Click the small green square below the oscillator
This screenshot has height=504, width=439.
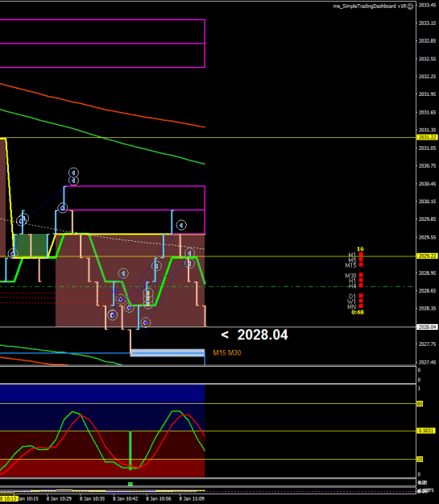coord(130,484)
